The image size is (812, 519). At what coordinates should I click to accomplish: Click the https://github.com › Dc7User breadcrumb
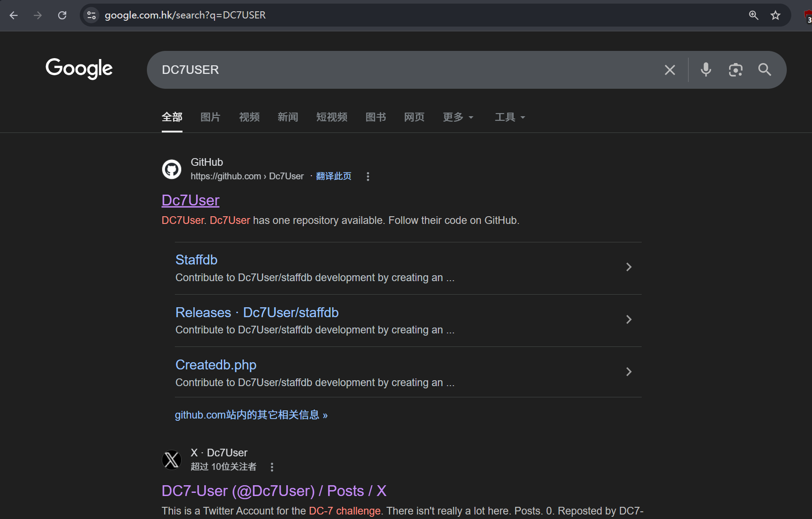click(247, 176)
